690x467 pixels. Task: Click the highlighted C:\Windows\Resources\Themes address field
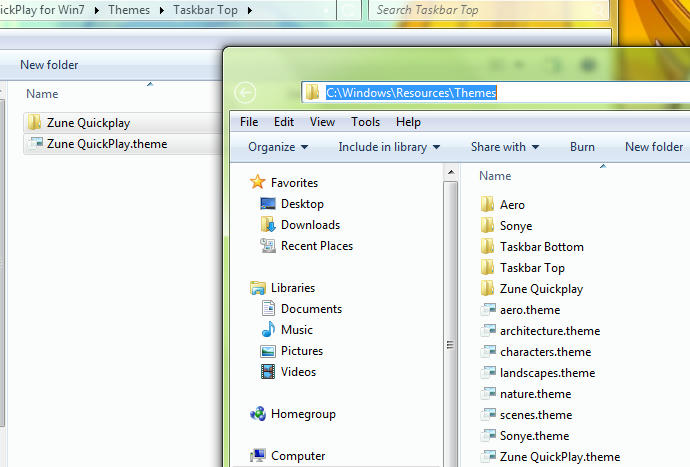(411, 92)
